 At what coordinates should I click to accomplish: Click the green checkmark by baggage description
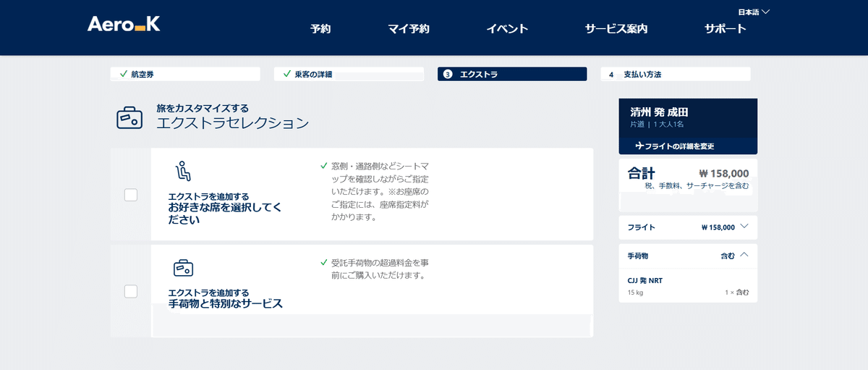point(323,262)
